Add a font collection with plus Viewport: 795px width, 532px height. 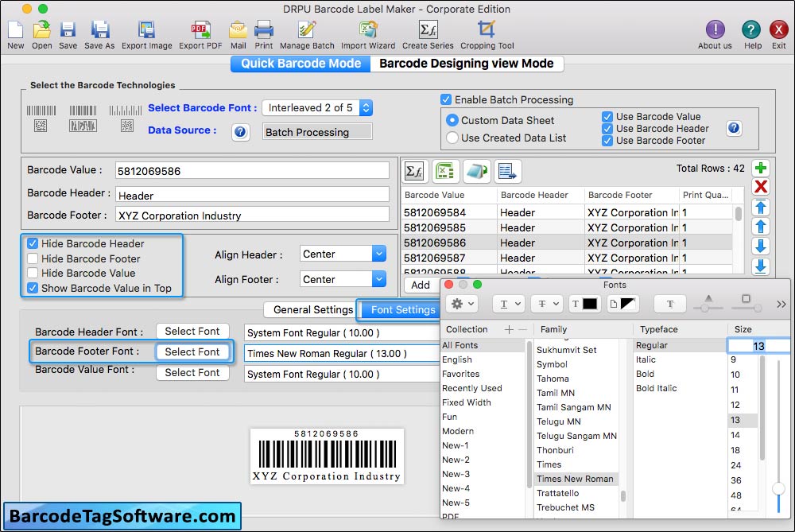click(509, 330)
